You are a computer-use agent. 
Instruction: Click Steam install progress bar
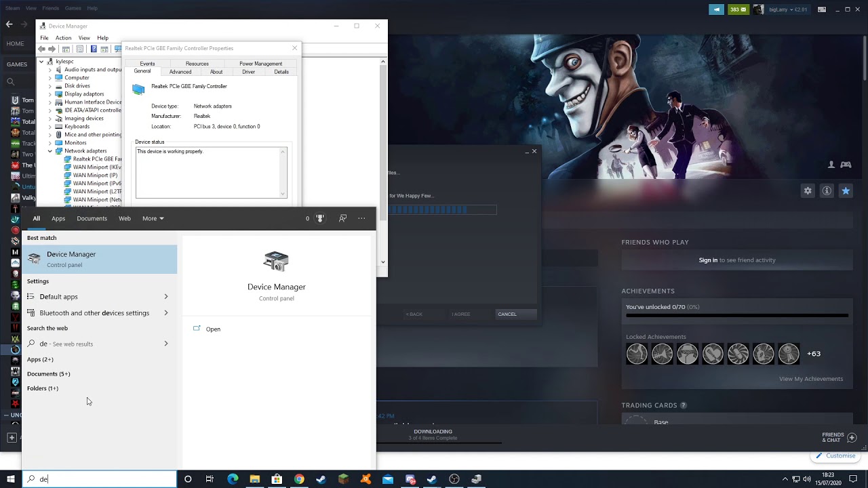tap(442, 210)
